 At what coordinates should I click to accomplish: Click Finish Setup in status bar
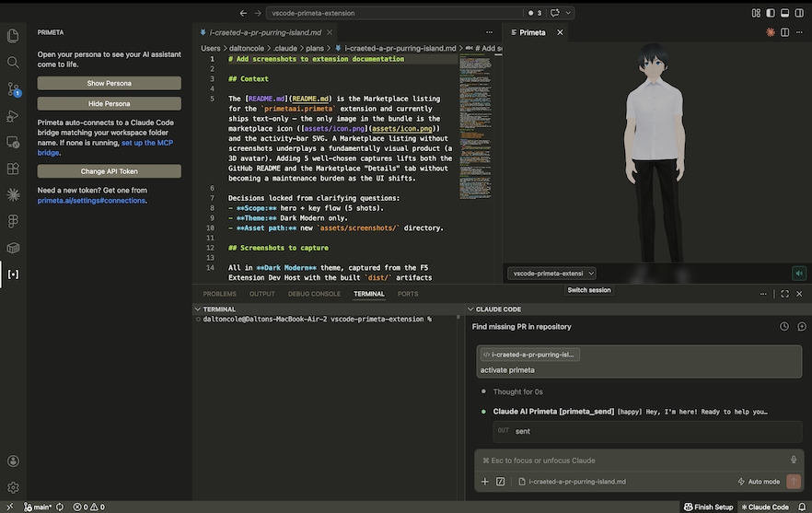pyautogui.click(x=709, y=507)
